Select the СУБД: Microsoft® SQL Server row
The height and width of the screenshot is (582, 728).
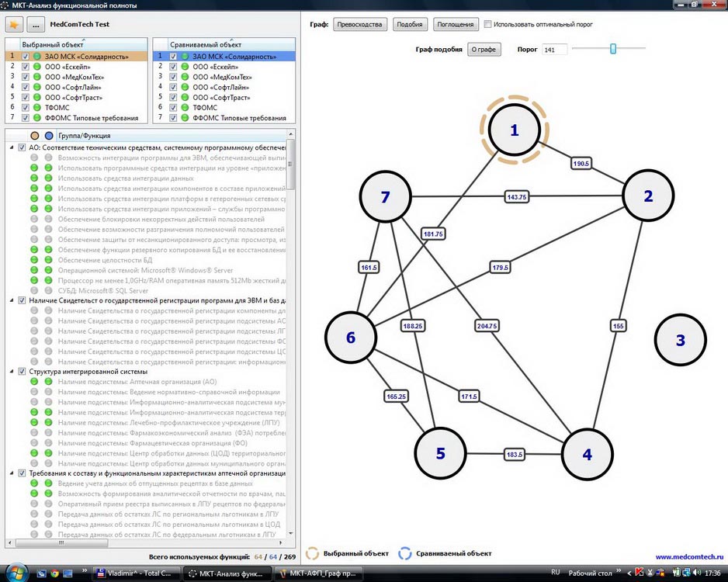click(x=103, y=290)
